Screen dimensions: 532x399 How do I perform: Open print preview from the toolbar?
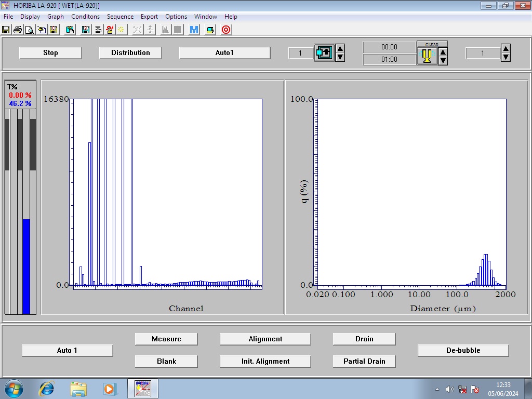click(28, 30)
